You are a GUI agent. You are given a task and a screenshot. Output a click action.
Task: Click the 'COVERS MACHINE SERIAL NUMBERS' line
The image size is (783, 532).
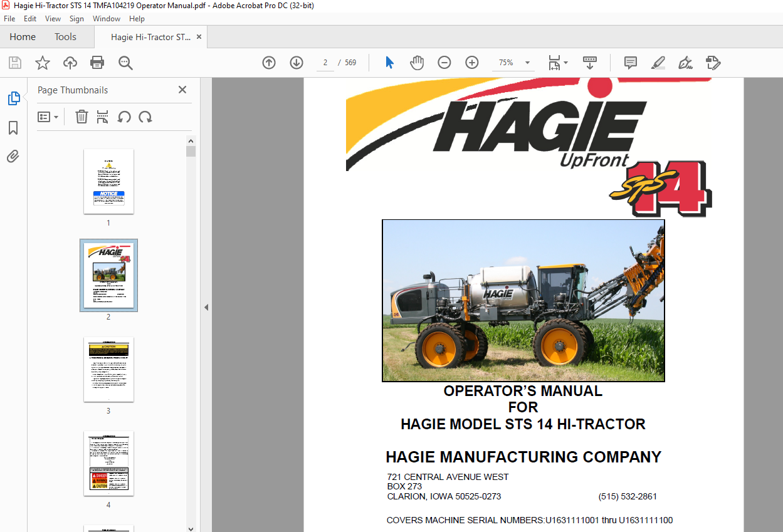(530, 520)
